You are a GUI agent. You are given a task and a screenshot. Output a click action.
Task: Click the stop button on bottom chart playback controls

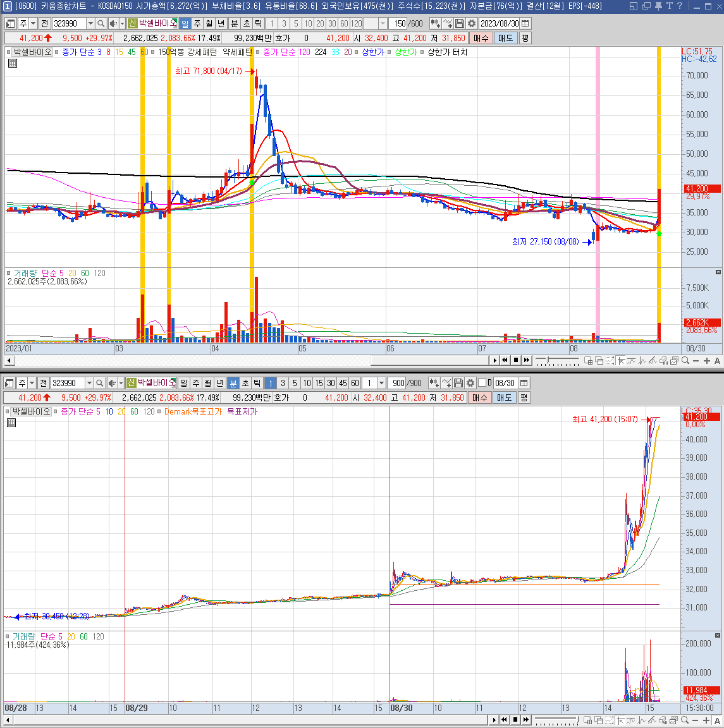pyautogui.click(x=515, y=720)
